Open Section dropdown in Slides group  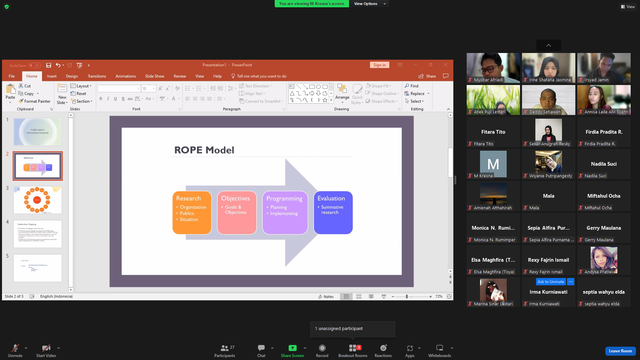[x=82, y=101]
